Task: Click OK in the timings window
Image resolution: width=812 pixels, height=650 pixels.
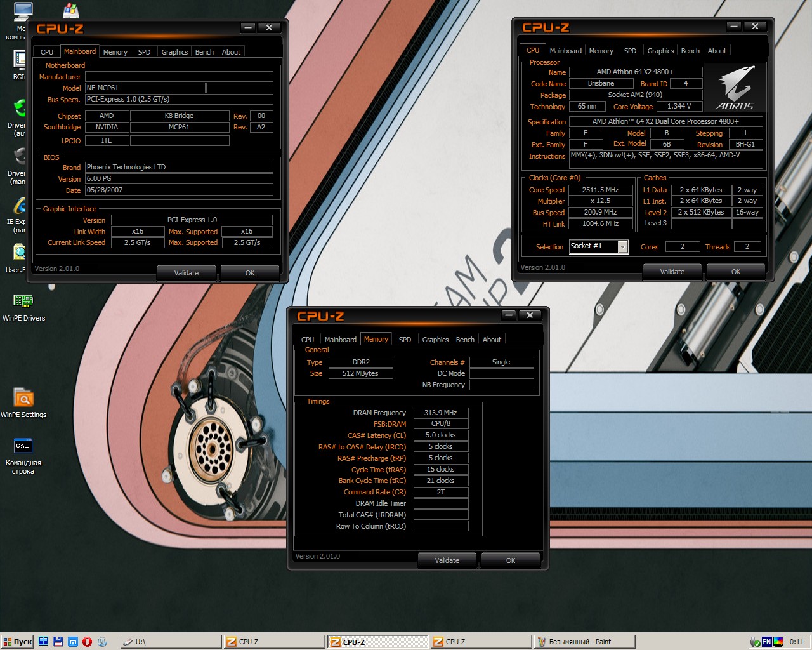Action: click(x=511, y=560)
